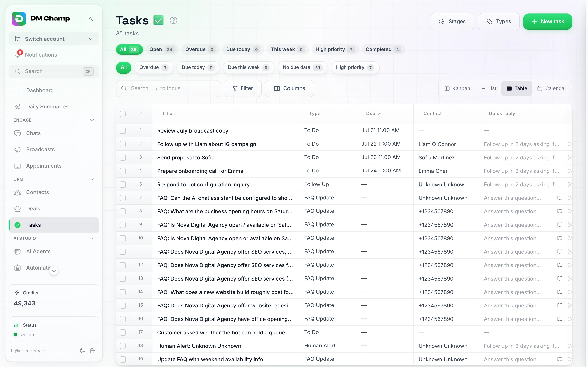Click the New task button

(548, 22)
